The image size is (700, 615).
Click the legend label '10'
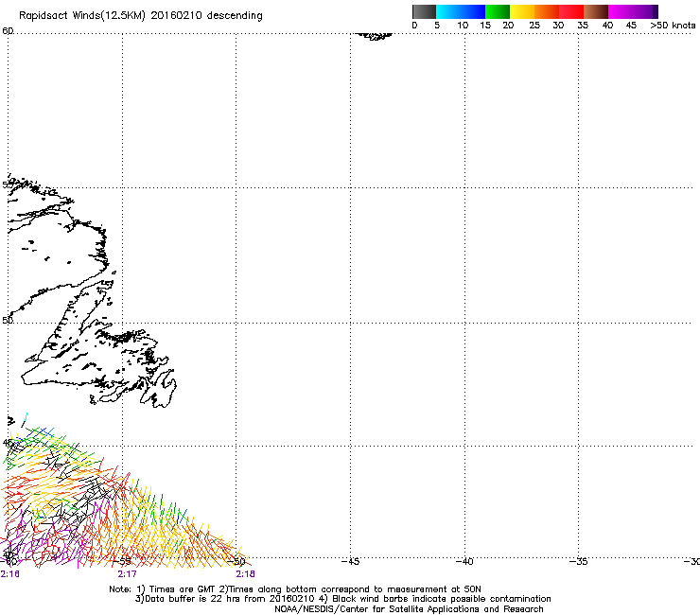click(463, 26)
